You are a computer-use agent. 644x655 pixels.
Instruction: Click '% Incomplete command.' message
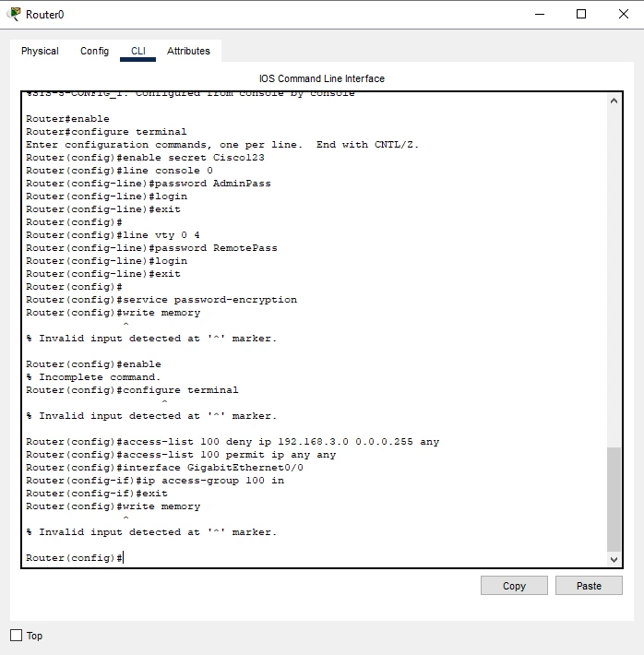point(93,377)
